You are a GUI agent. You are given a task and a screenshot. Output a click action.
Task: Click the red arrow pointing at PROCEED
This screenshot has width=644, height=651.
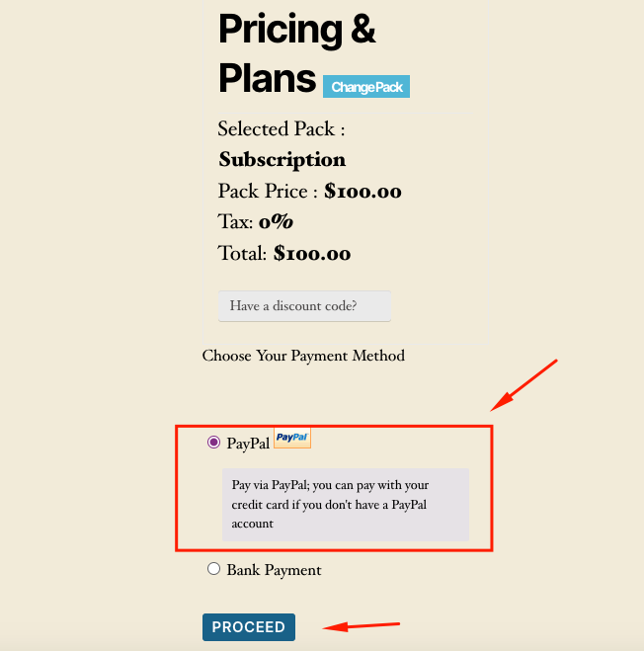pyautogui.click(x=362, y=625)
